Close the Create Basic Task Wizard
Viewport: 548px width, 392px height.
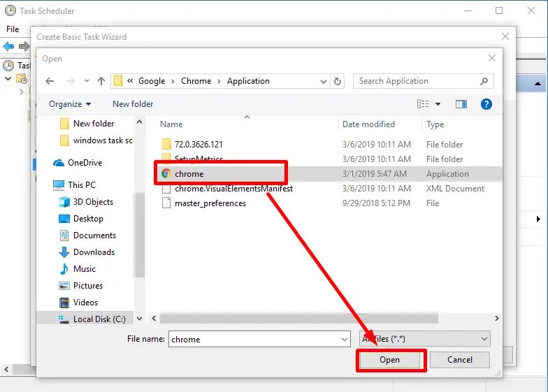505,36
